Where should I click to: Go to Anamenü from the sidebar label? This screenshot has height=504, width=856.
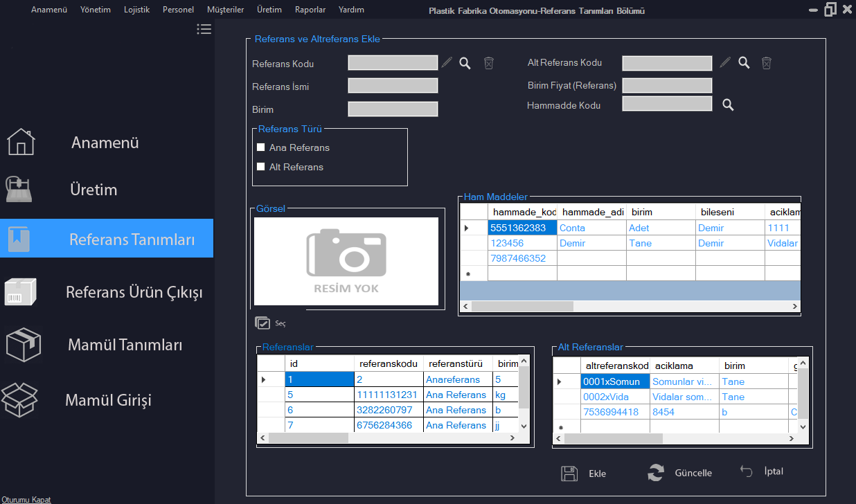[105, 143]
